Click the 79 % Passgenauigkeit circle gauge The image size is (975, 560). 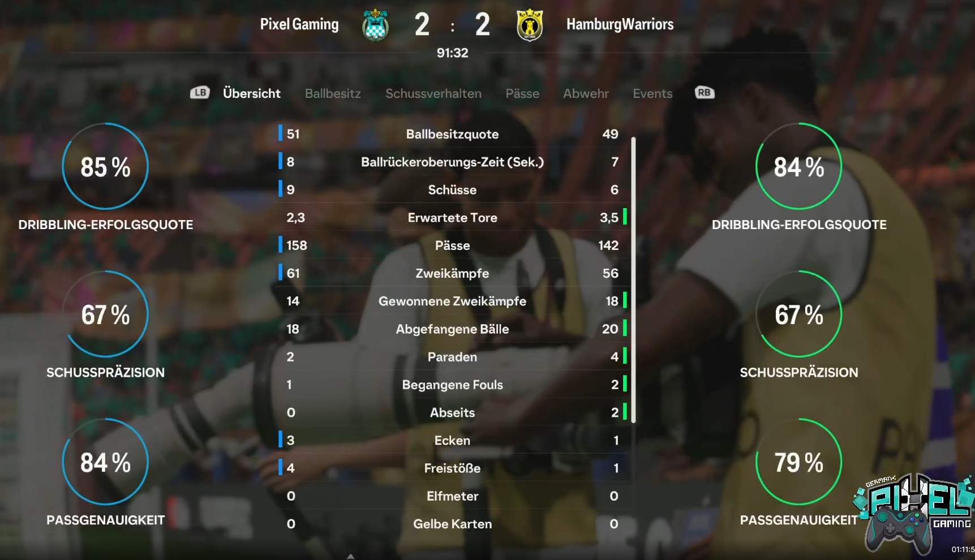click(798, 462)
